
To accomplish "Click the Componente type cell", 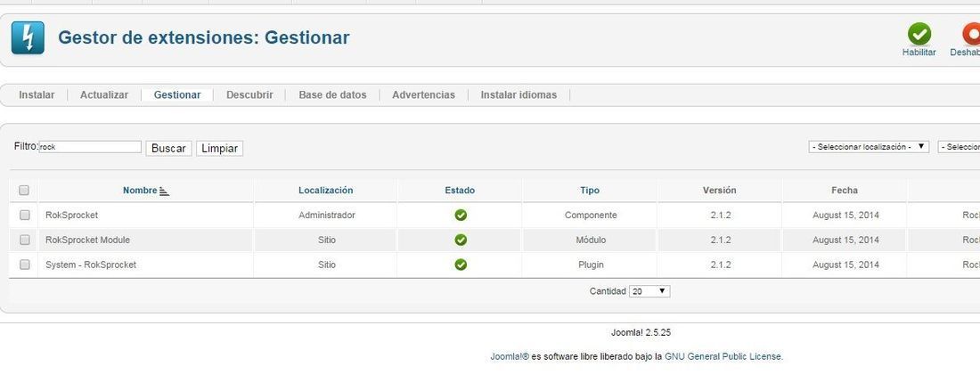I will (x=591, y=215).
